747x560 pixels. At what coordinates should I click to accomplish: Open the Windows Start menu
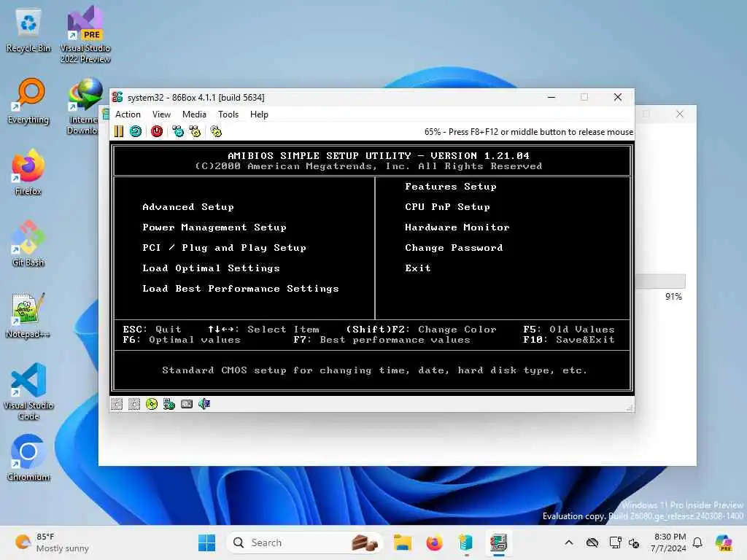click(x=206, y=542)
